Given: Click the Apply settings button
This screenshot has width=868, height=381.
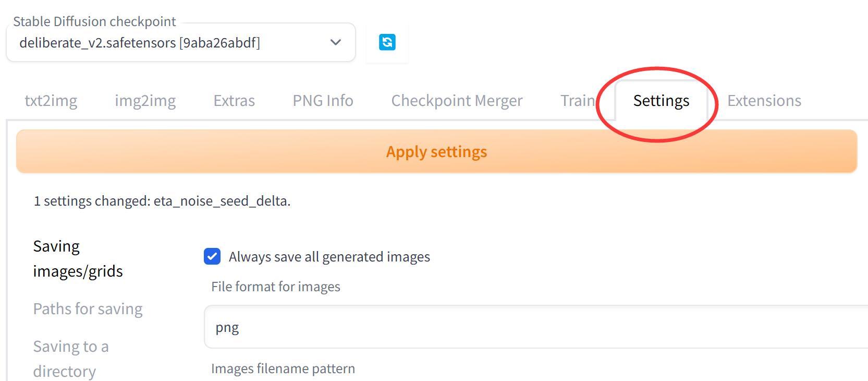Looking at the screenshot, I should (436, 151).
